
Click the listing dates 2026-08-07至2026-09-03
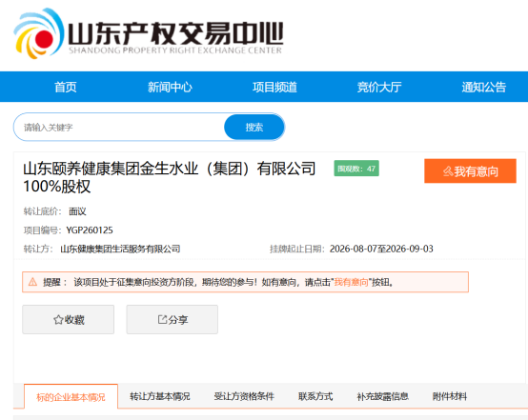[x=381, y=249]
